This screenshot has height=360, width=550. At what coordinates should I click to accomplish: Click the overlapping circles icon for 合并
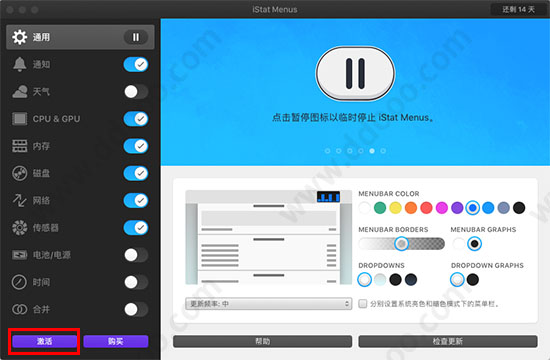[19, 309]
